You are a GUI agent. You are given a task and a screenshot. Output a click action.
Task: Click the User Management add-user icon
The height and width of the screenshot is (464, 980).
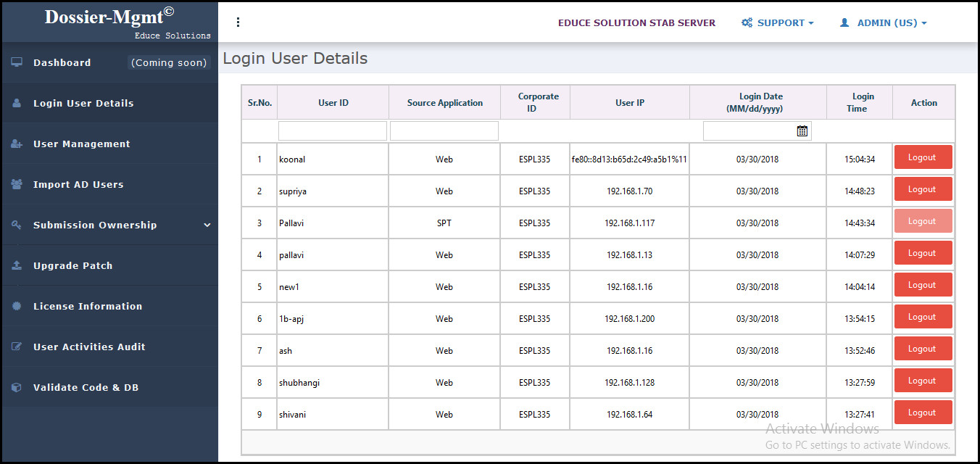(x=17, y=144)
